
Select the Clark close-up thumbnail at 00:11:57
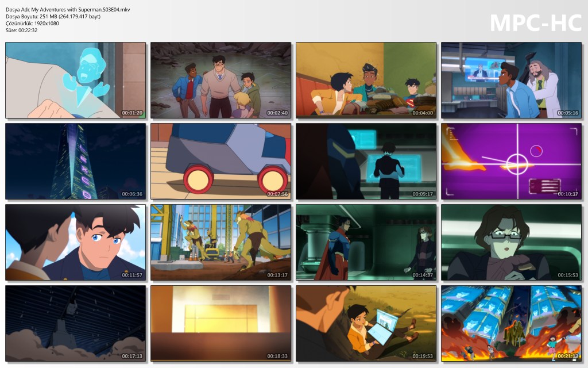coord(75,243)
